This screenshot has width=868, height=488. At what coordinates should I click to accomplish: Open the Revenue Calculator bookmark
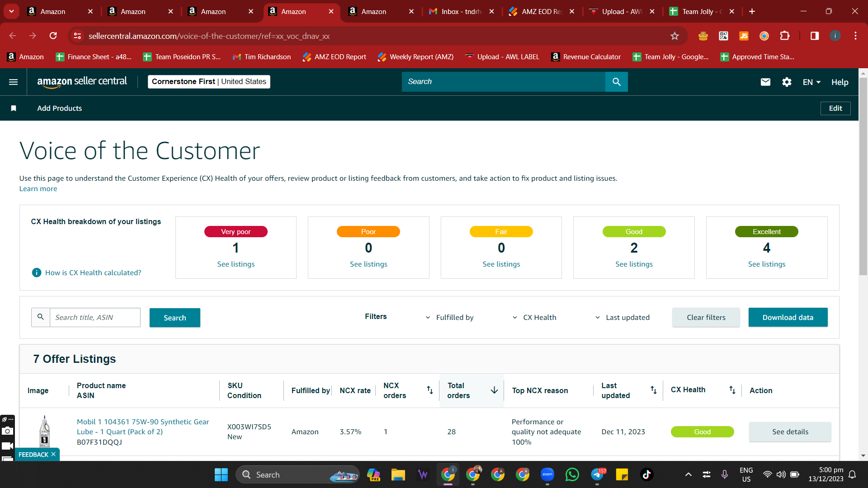pos(586,56)
